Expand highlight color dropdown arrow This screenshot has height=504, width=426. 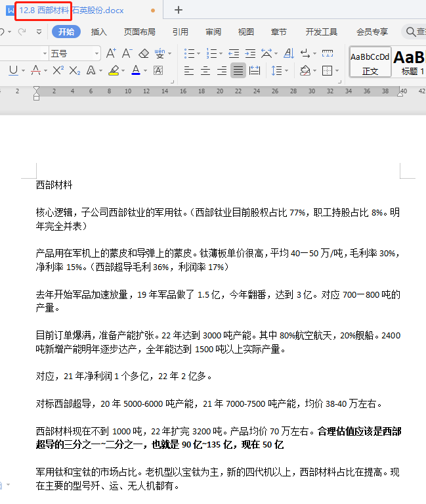click(123, 71)
